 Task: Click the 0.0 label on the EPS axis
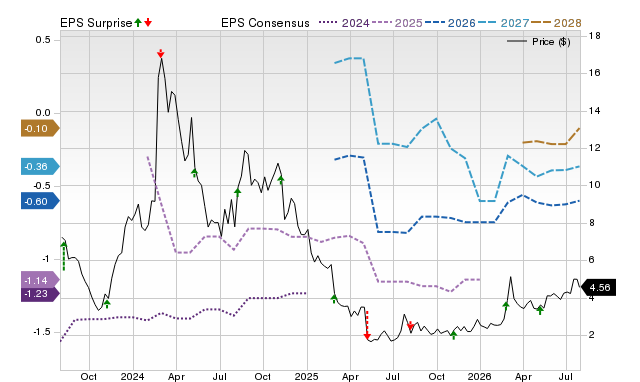click(x=43, y=113)
